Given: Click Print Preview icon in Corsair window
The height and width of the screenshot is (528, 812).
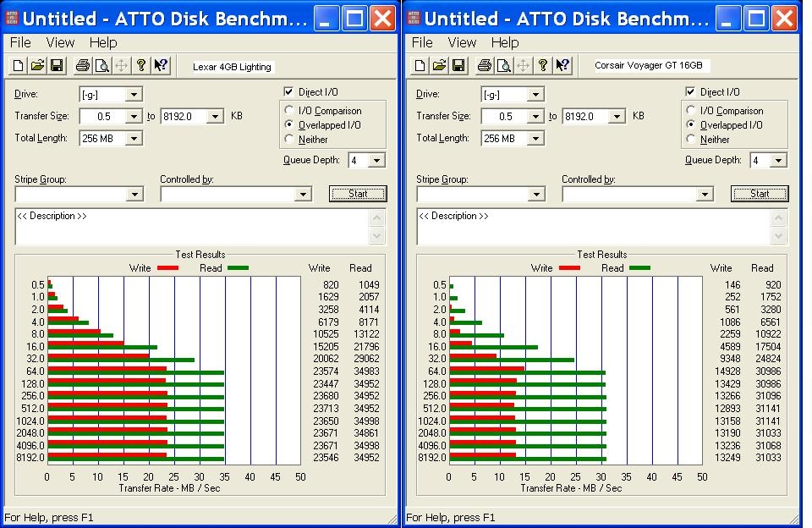Looking at the screenshot, I should click(504, 65).
